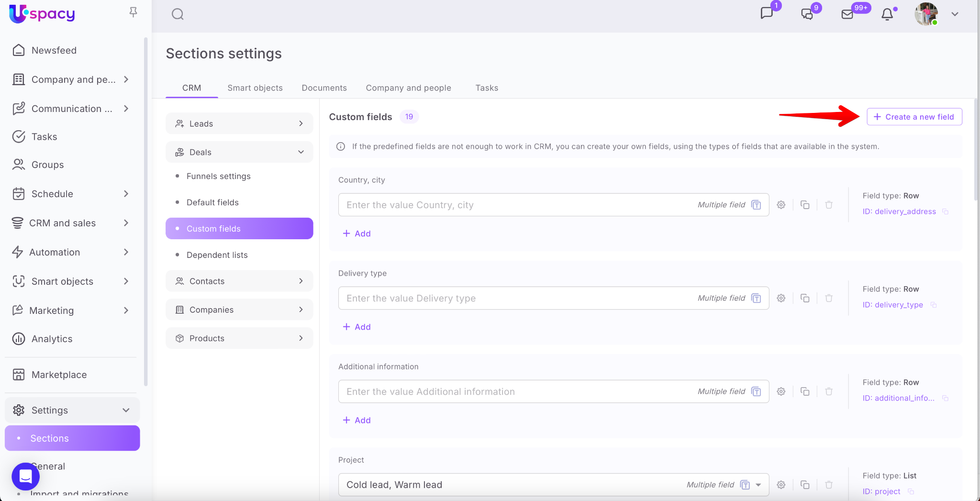
Task: Open settings gear for Country, city field
Action: point(781,205)
